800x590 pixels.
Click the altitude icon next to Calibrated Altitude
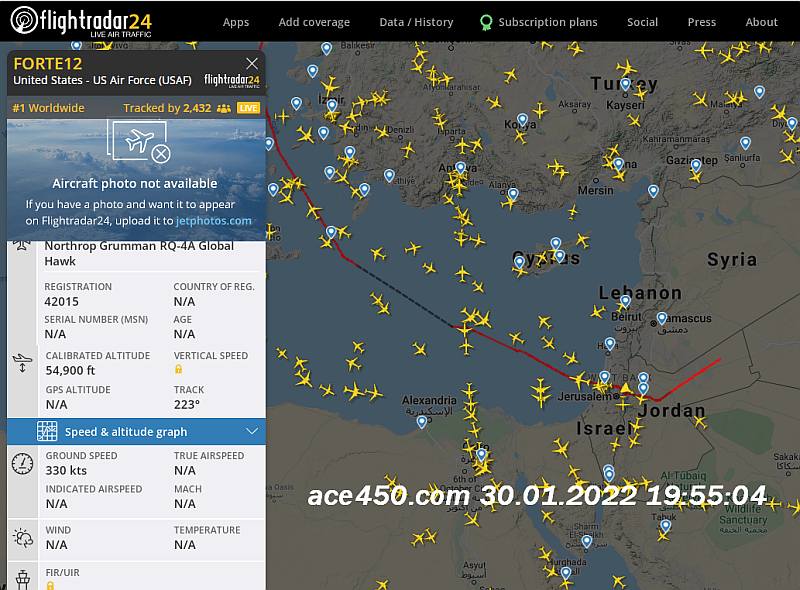click(22, 364)
